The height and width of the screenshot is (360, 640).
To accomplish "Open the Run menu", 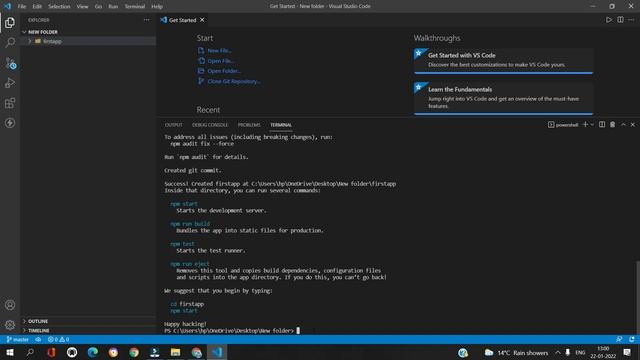I will [113, 7].
